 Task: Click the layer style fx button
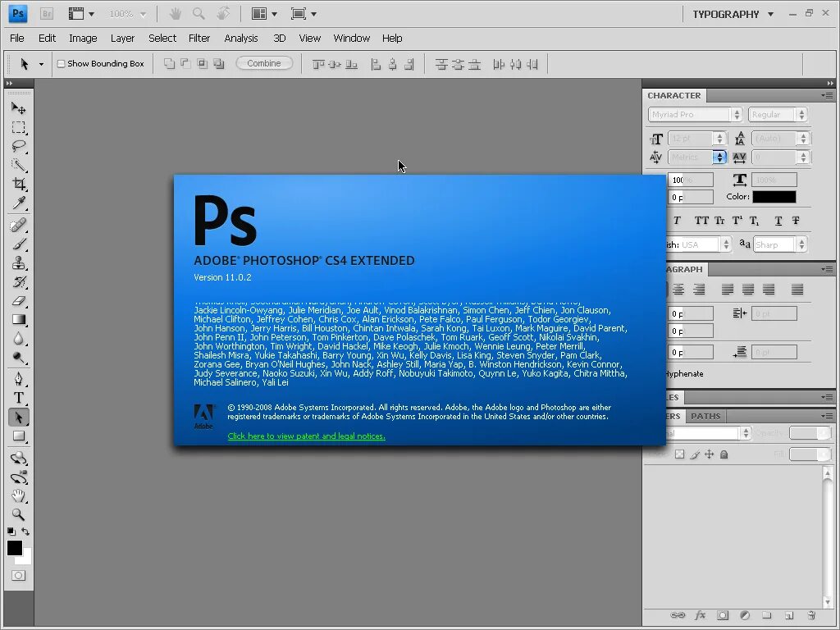click(x=700, y=615)
